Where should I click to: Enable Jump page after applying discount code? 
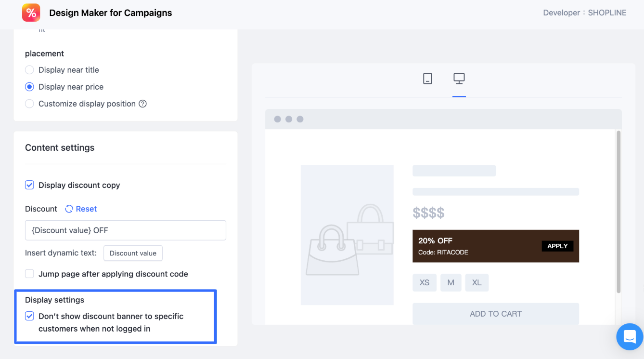point(30,274)
